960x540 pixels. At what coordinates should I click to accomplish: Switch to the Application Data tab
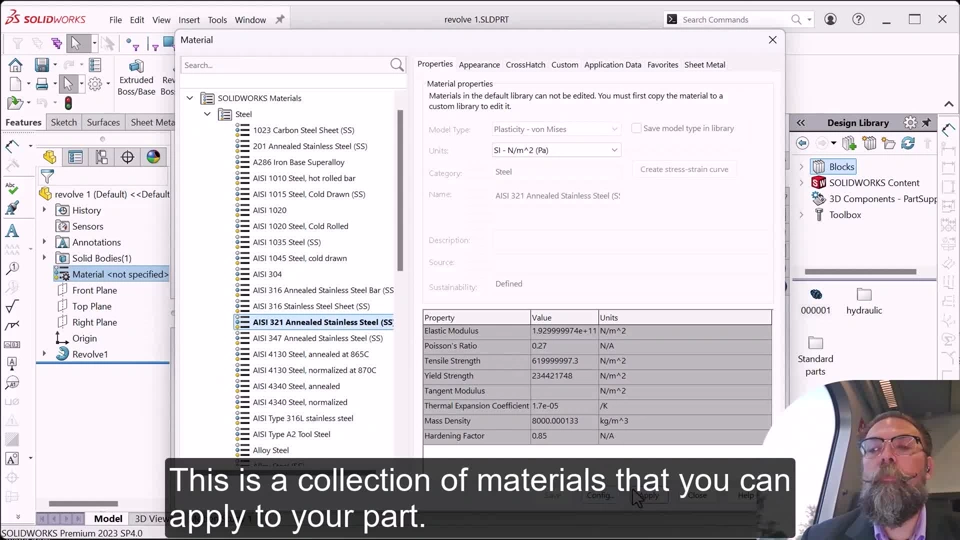[x=612, y=65]
